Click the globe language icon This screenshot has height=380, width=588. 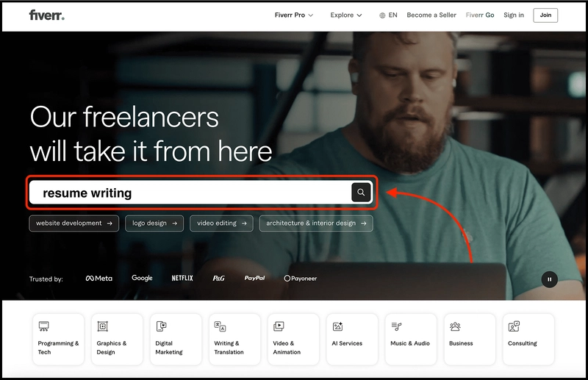point(382,15)
